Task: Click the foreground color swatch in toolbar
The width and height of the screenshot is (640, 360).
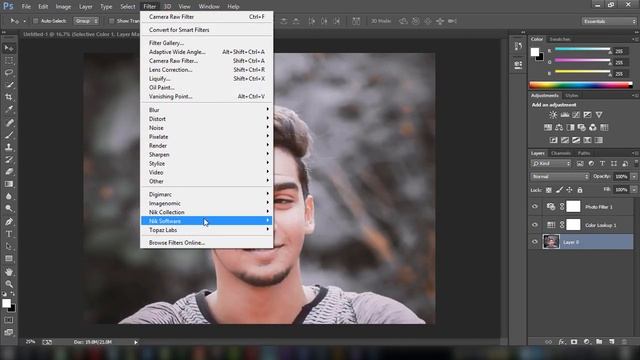Action: tap(6, 303)
